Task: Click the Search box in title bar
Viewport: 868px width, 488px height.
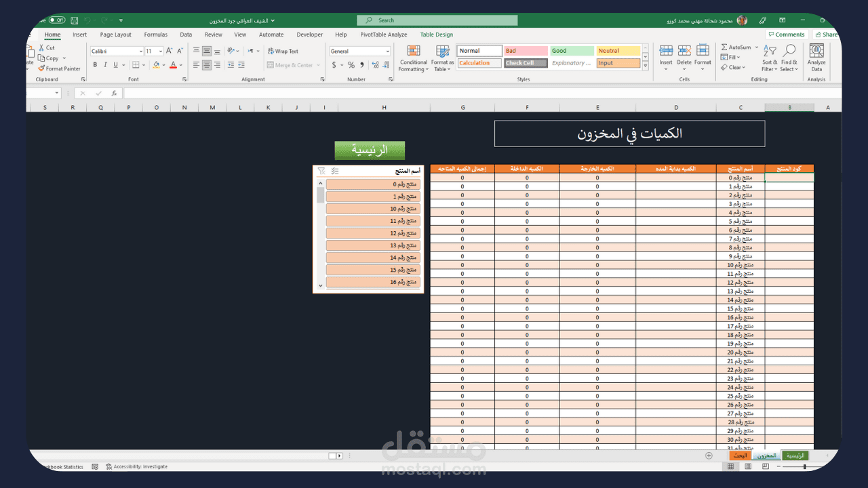Action: click(x=437, y=20)
